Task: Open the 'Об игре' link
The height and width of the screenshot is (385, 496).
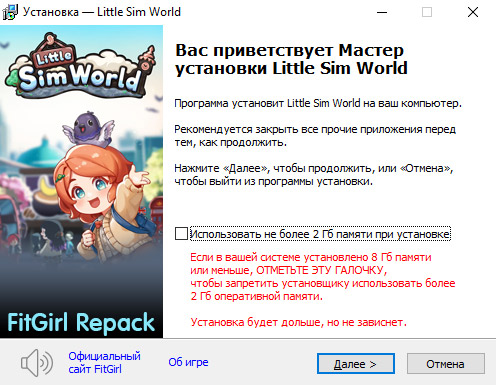Action: click(x=188, y=362)
